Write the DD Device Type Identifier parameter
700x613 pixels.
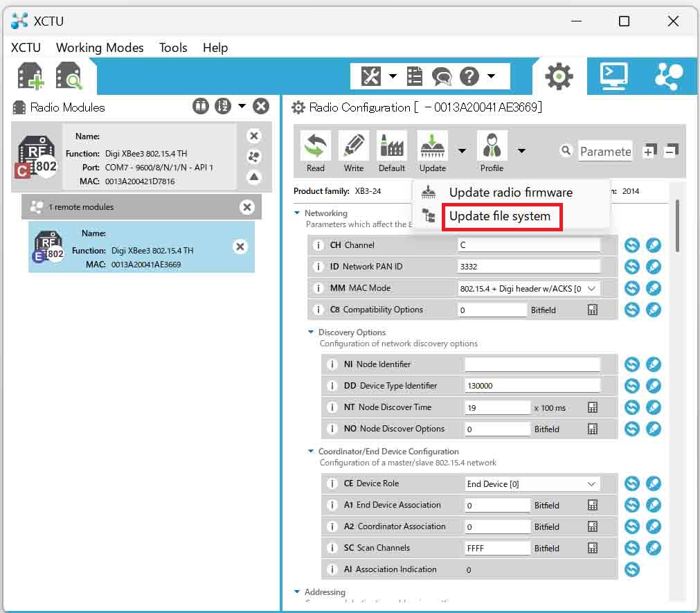coord(654,385)
